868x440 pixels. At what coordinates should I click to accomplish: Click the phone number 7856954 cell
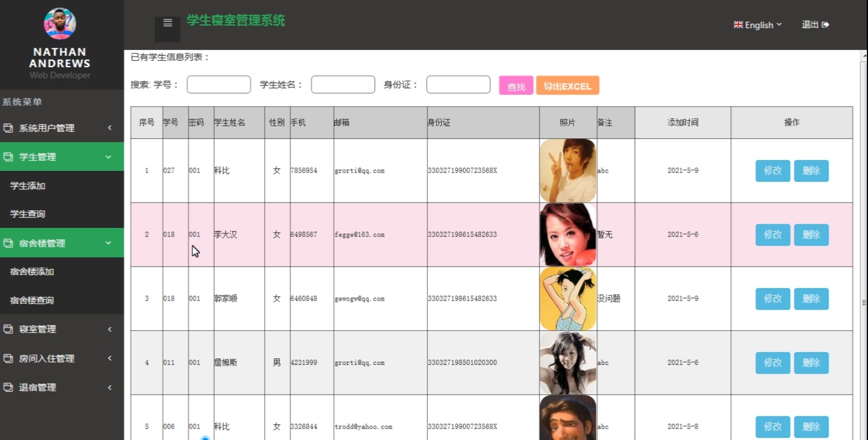click(312, 170)
